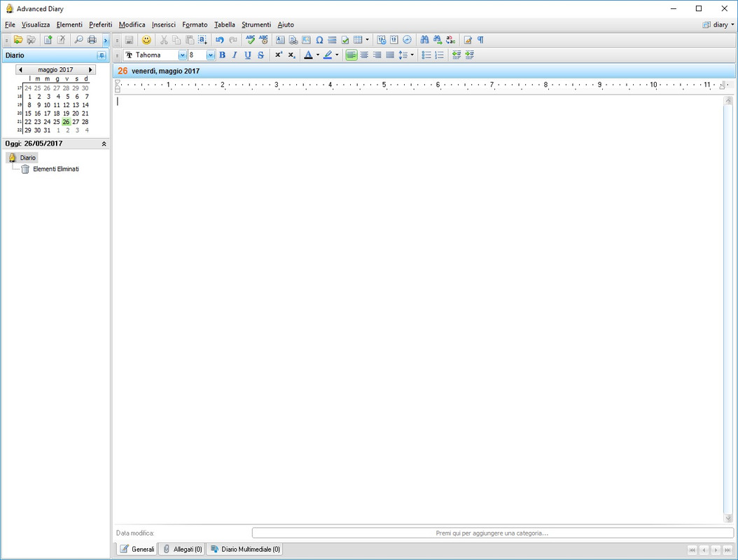Toggle paragraph marks display

click(480, 40)
